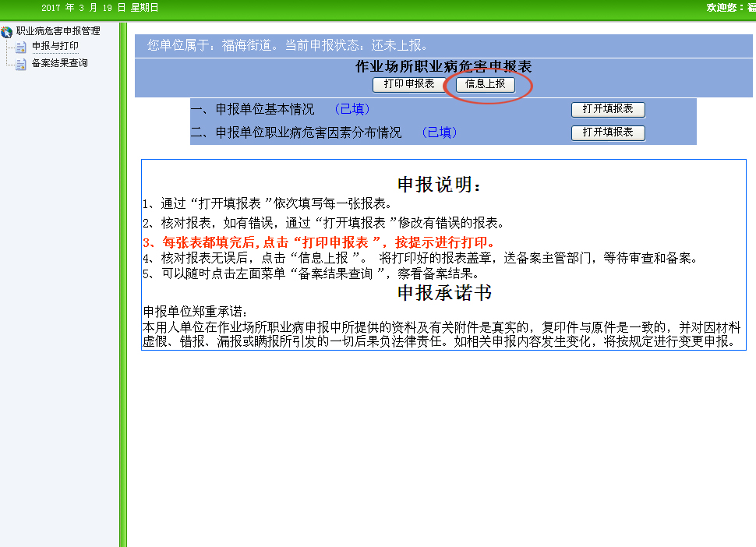Image resolution: width=756 pixels, height=547 pixels.
Task: Click the date text in the top banner
Action: pyautogui.click(x=100, y=8)
